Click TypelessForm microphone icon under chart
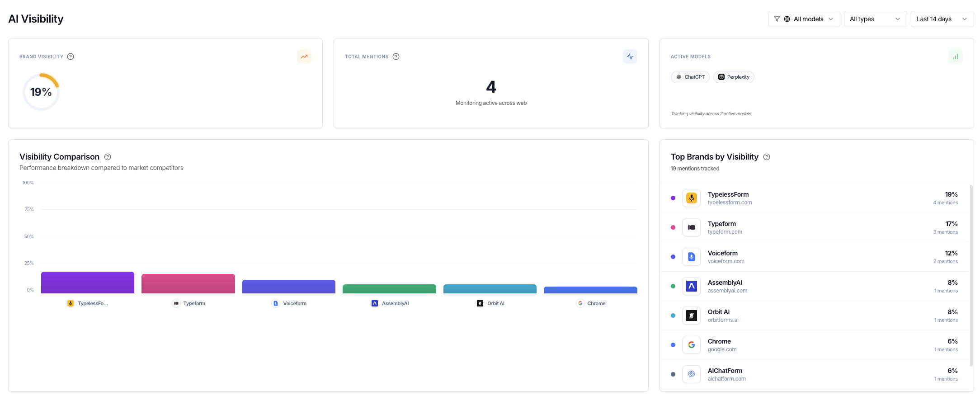The image size is (980, 410). (71, 303)
